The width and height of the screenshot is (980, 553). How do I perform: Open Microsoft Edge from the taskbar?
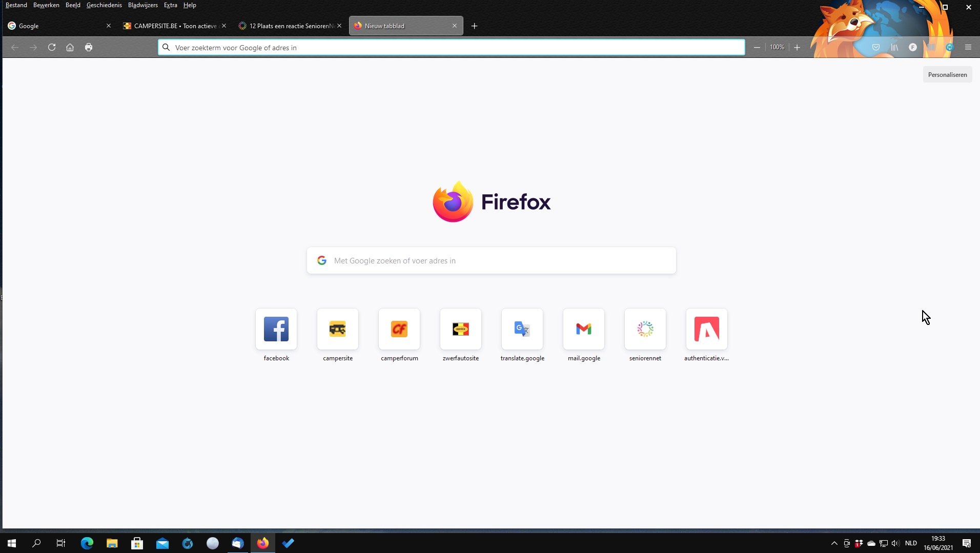coord(87,543)
